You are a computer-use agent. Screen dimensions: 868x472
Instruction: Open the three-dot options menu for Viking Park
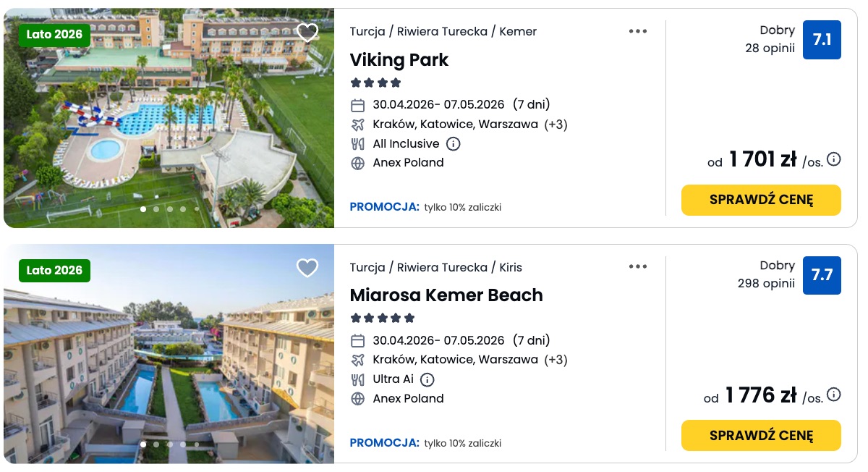(638, 31)
